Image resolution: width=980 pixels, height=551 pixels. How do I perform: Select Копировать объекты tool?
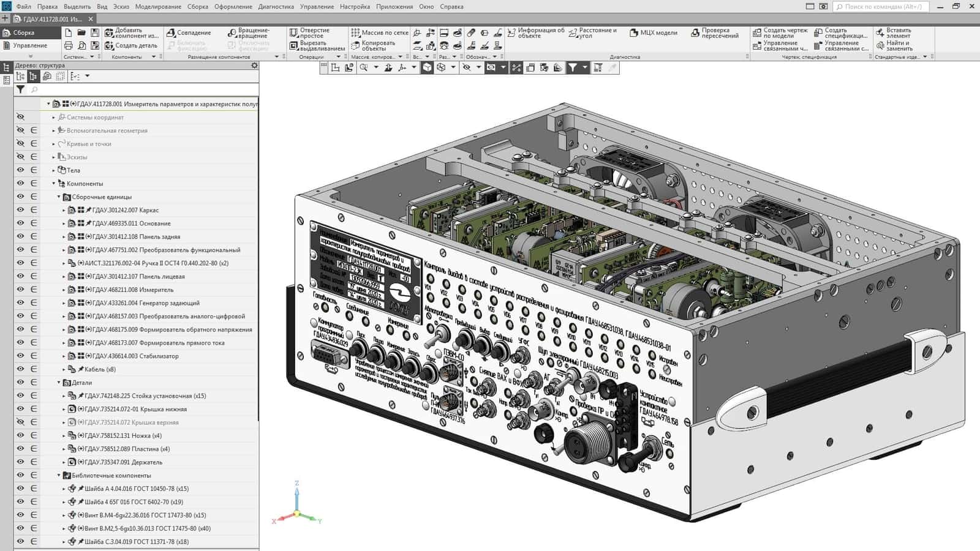[x=374, y=45]
